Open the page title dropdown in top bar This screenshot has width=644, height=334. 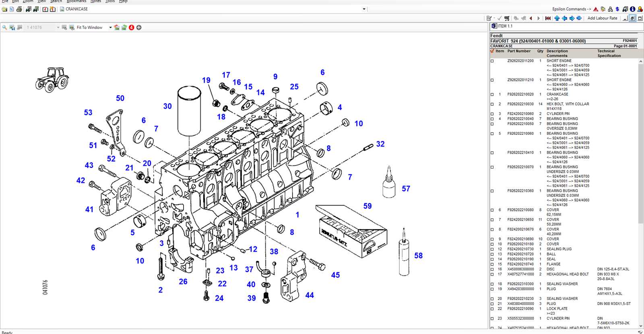point(364,9)
